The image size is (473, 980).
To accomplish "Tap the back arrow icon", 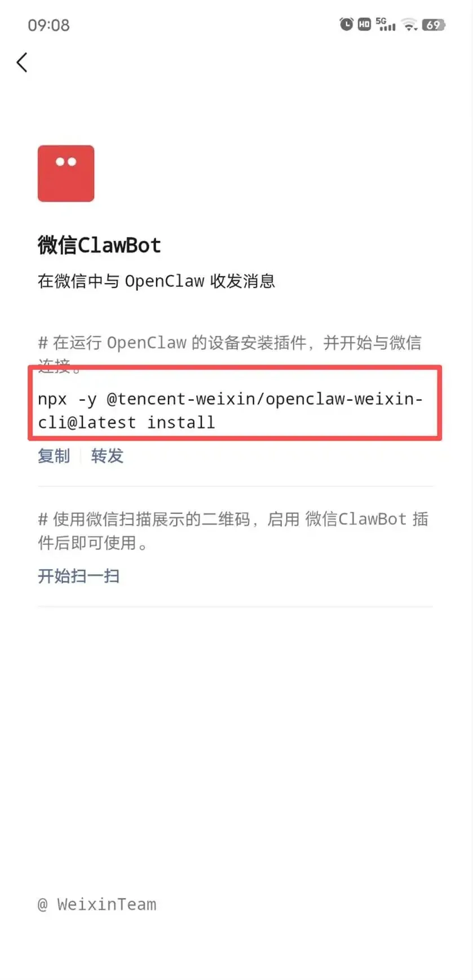I will tap(22, 63).
